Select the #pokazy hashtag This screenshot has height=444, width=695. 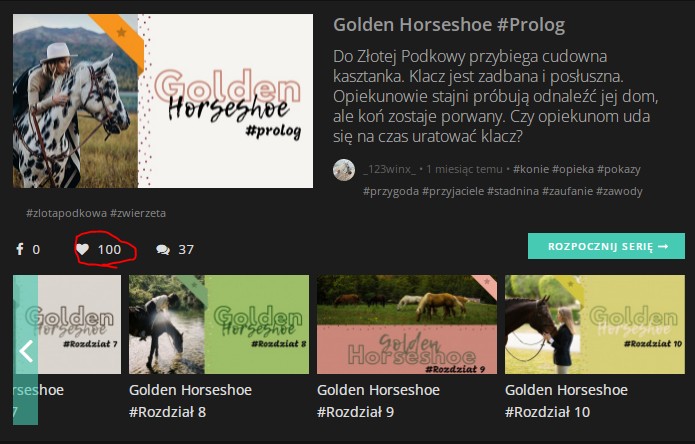[618, 169]
